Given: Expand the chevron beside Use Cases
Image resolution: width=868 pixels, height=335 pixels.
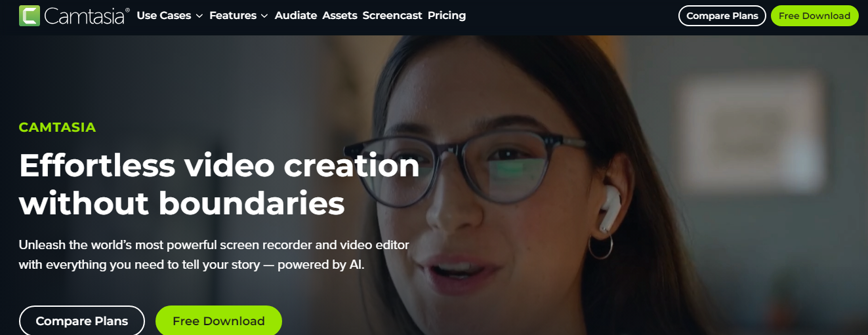Looking at the screenshot, I should (199, 16).
